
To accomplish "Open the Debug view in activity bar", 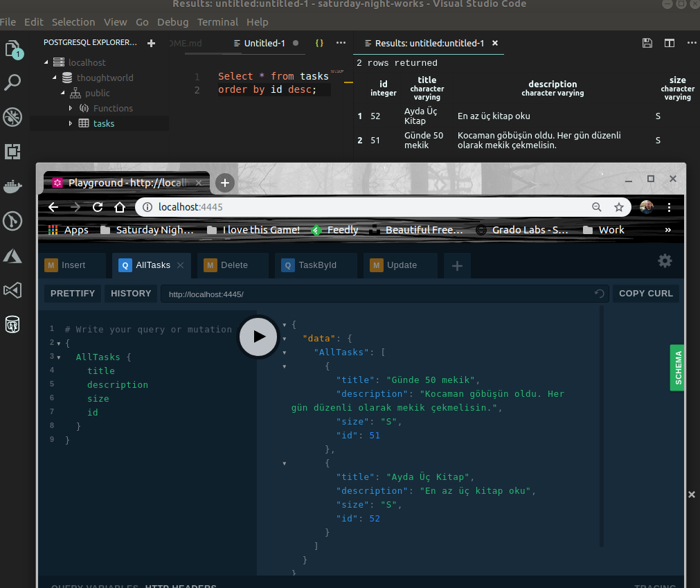I will [12, 117].
